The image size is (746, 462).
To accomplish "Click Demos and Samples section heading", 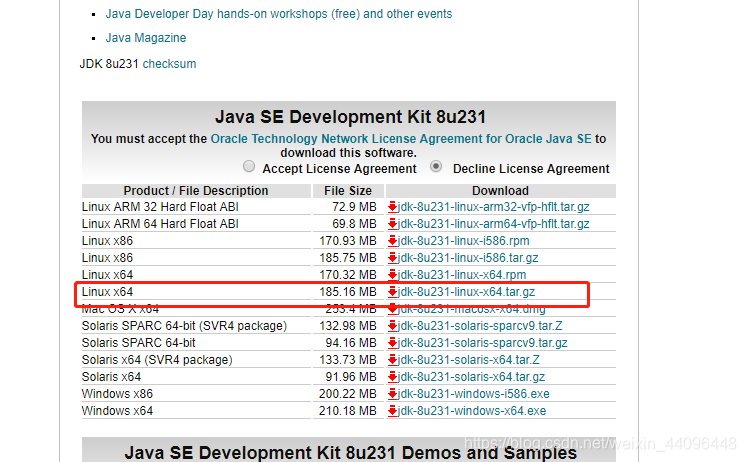I will click(351, 453).
